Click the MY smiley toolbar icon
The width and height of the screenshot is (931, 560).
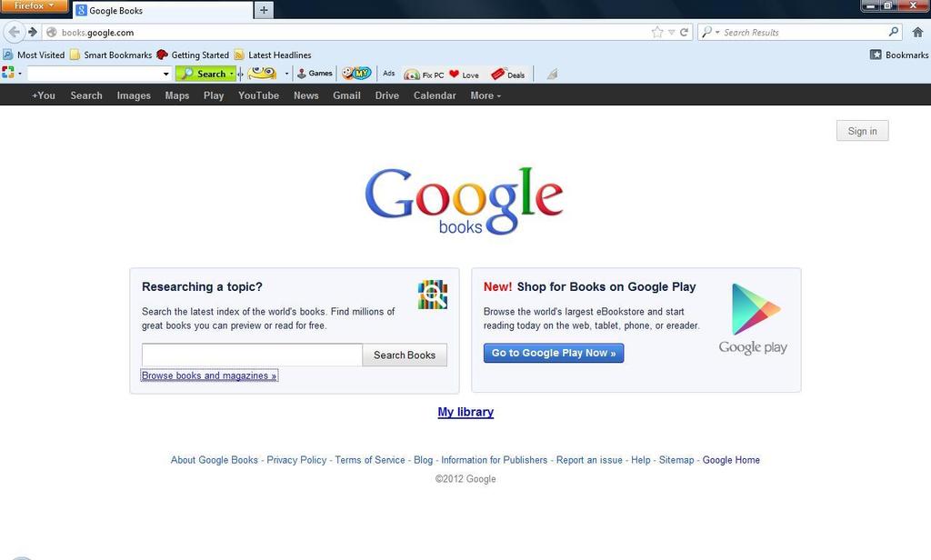tap(356, 73)
